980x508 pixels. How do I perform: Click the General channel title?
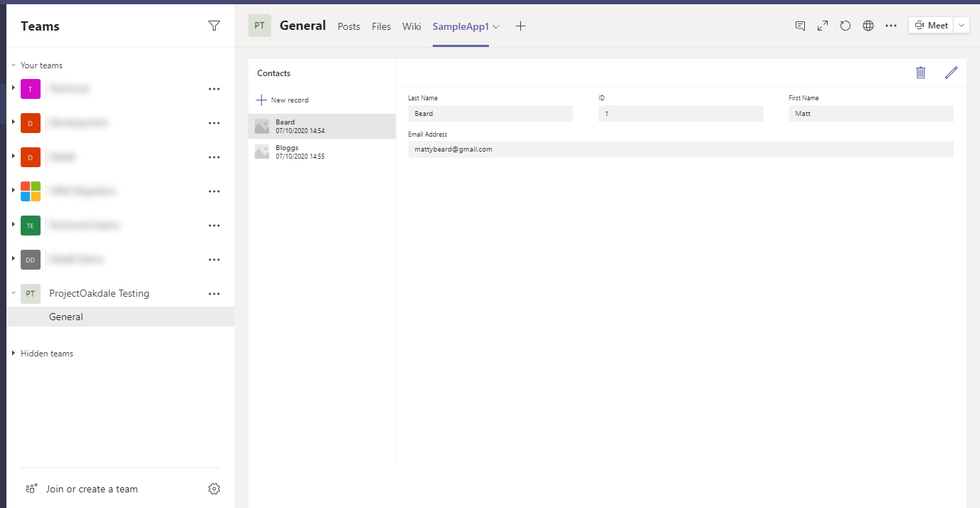302,26
